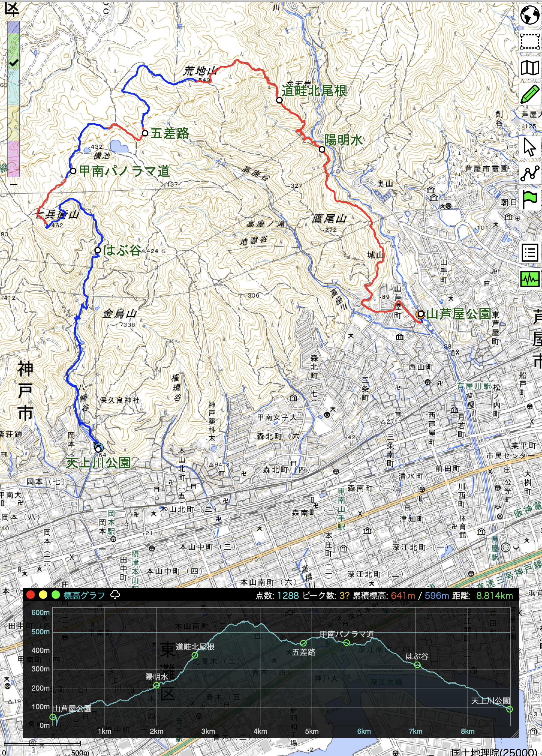Click the 山芦屋公園 start marker on the map
This screenshot has height=756, width=542.
point(420,314)
